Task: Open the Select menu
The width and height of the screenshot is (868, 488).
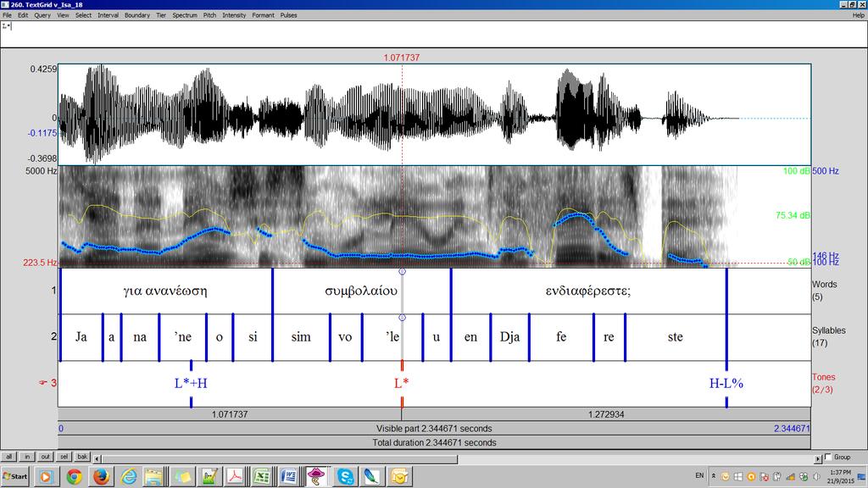Action: pyautogui.click(x=84, y=15)
